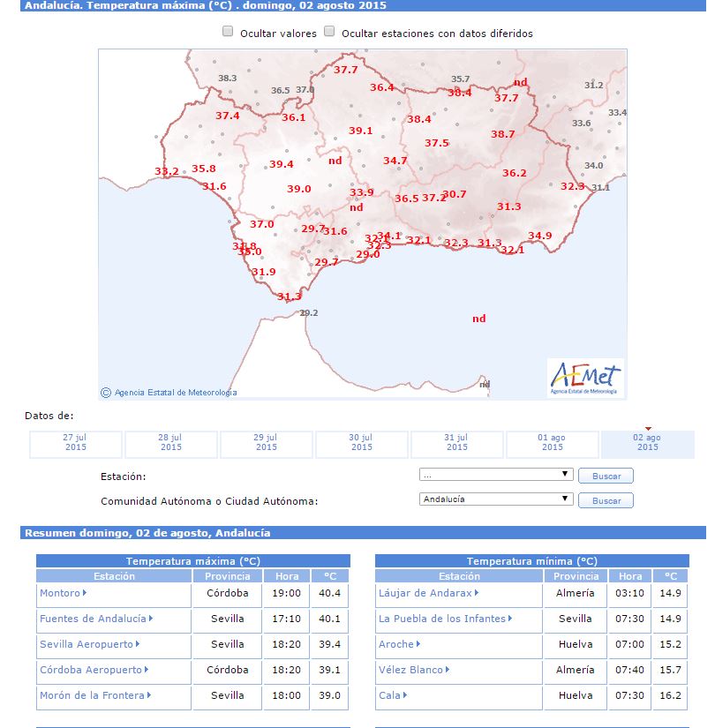This screenshot has width=715, height=728.
Task: Click the arrow icon next to Aroche
Action: pyautogui.click(x=418, y=645)
